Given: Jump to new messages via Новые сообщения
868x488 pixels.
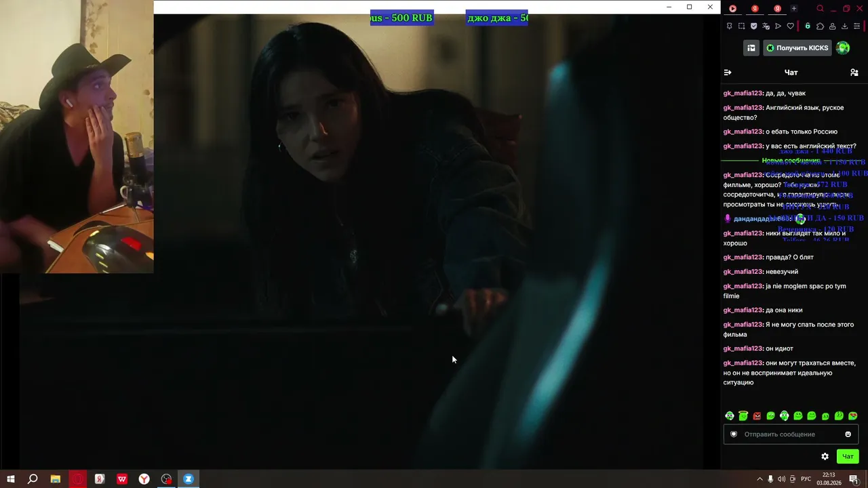Looking at the screenshot, I should click(791, 161).
